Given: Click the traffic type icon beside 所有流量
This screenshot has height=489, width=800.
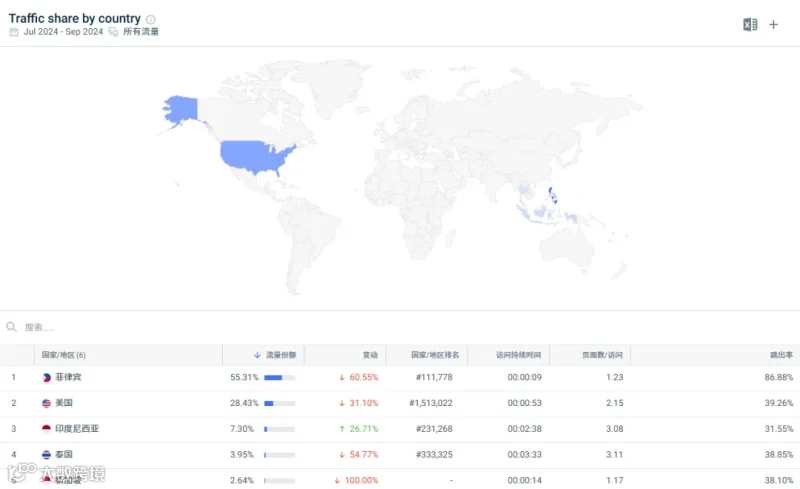Looking at the screenshot, I should [113, 32].
